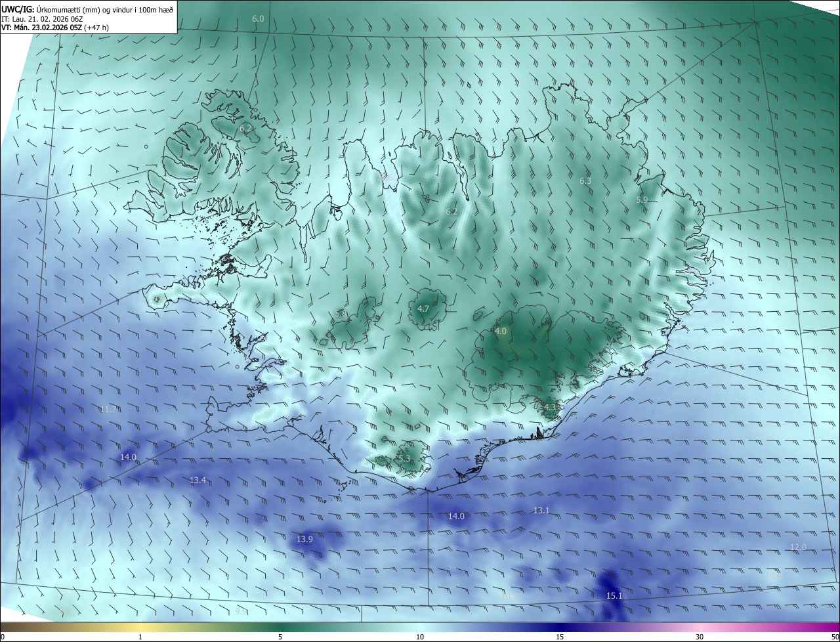Click the title text 'Úrkomumætti (mm) og vindur í 100m hæð'
840x642 pixels.
click(x=106, y=9)
